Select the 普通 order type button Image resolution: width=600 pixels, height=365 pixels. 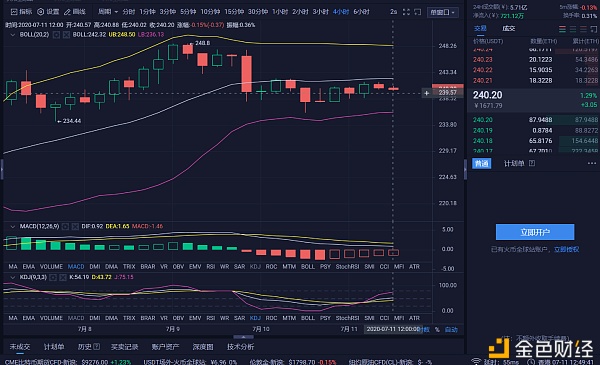[x=481, y=164]
